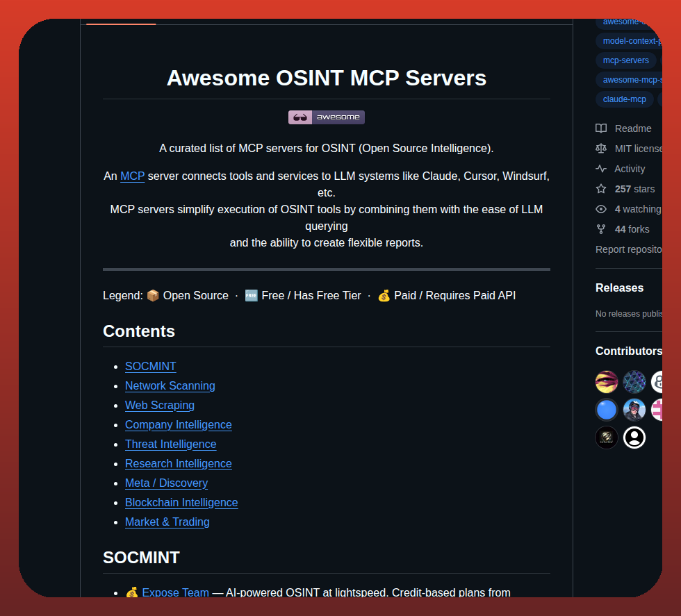
Task: Click the eye icon for watchers
Action: [x=601, y=209]
